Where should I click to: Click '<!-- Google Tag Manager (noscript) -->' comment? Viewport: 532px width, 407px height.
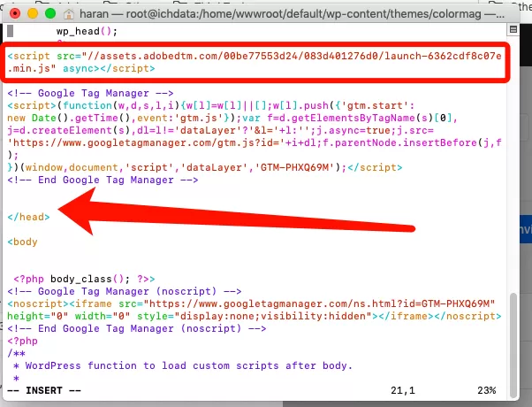125,291
